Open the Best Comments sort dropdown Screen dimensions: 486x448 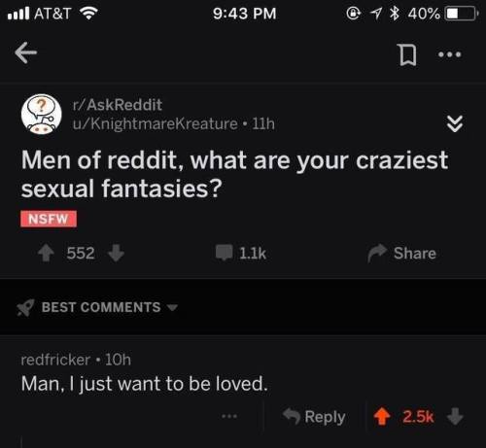coord(109,307)
